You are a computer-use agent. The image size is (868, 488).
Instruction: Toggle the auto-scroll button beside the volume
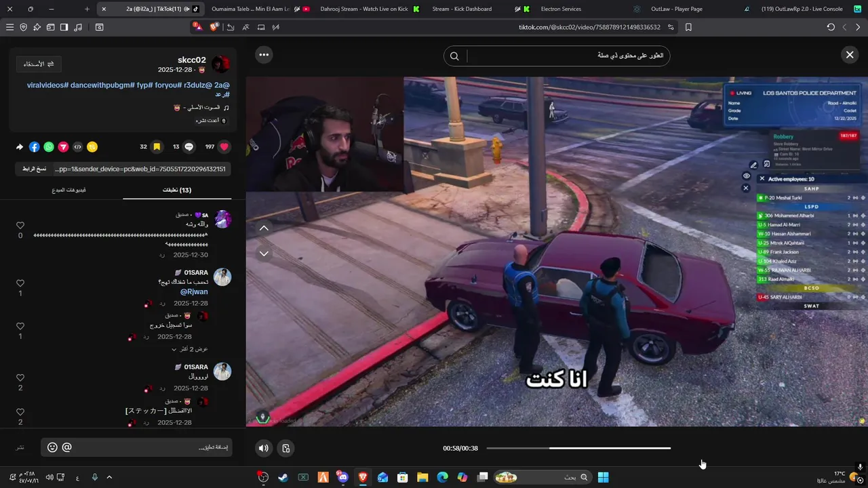286,448
